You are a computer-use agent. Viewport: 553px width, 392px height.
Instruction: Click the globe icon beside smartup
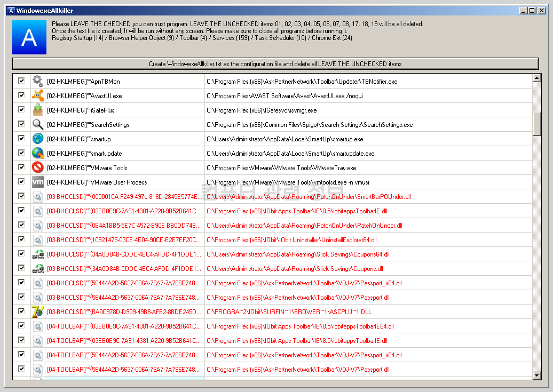click(x=38, y=139)
